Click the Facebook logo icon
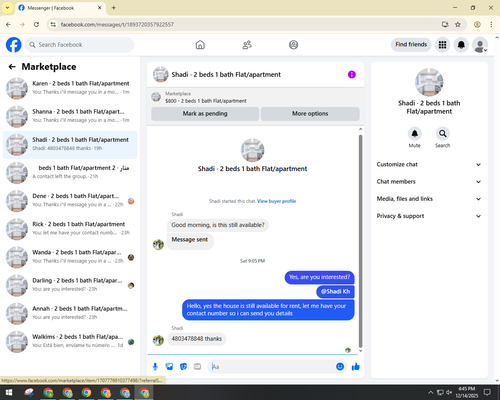500x400 pixels. tap(14, 45)
